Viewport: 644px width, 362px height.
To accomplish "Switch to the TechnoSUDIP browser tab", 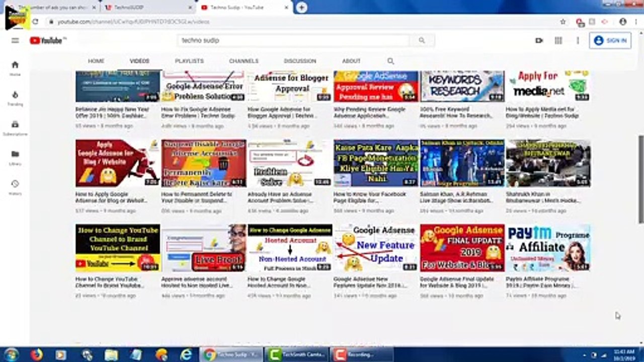I will tap(147, 8).
